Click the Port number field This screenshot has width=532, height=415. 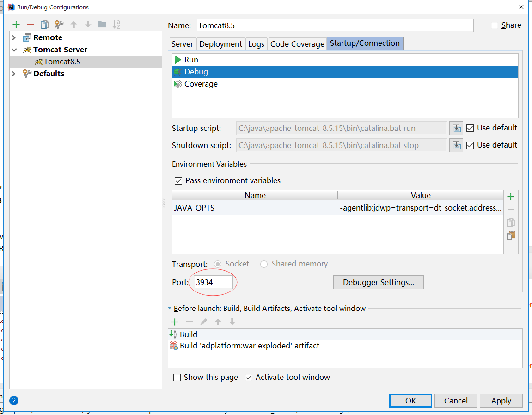click(213, 282)
